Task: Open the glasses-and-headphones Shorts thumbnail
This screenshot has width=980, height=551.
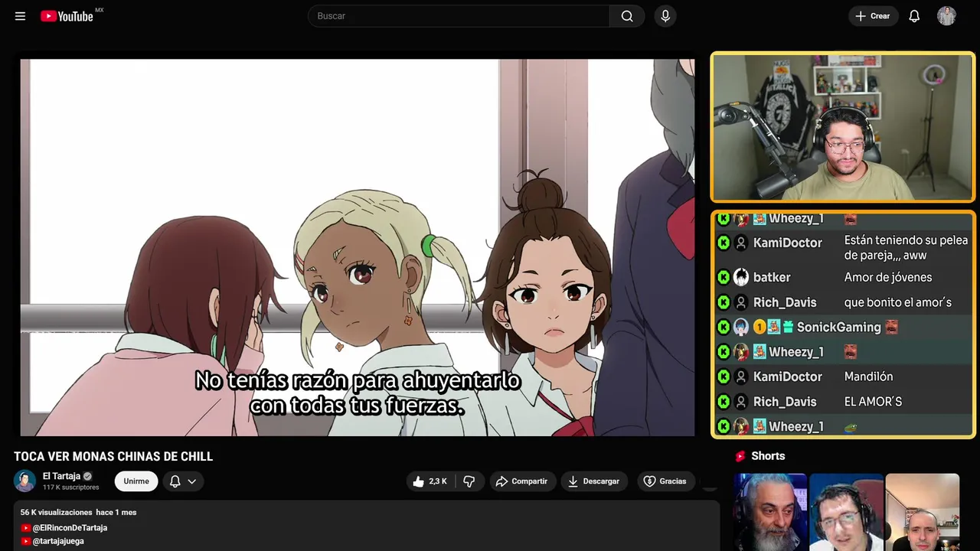Action: 846,512
